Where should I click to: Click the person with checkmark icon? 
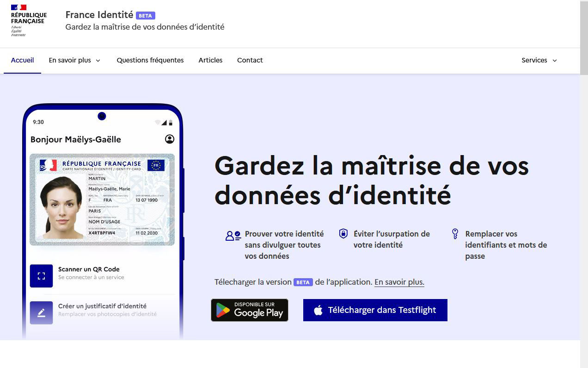click(x=233, y=236)
